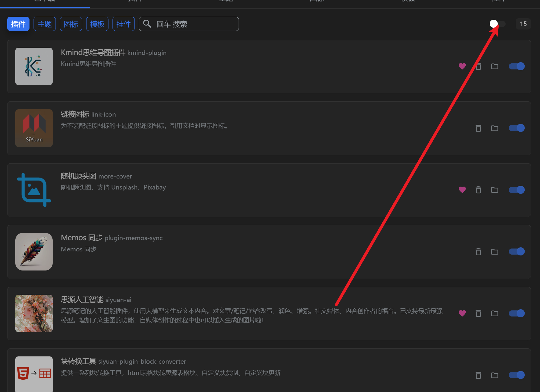The image size is (540, 392).
Task: Uninstall more-cover using its trash icon
Action: (x=478, y=190)
